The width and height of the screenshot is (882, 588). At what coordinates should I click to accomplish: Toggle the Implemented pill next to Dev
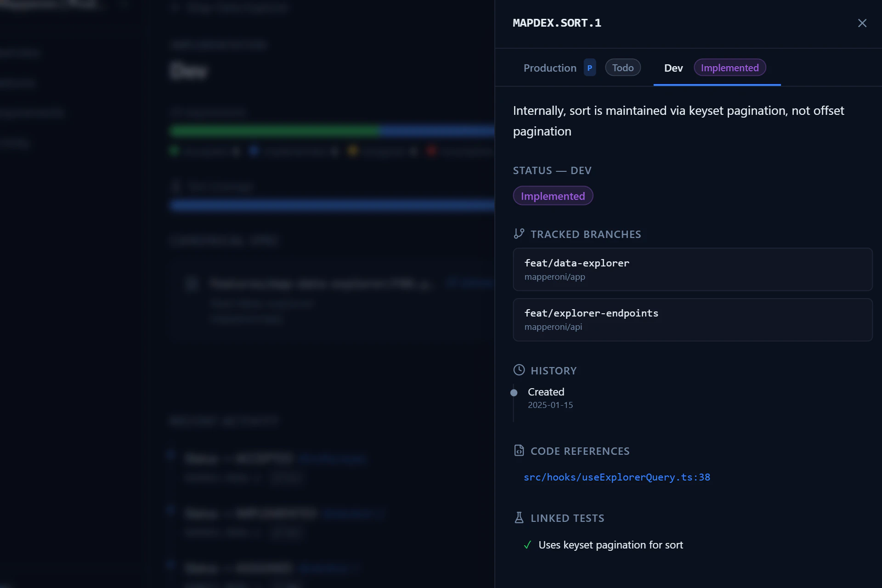(x=729, y=68)
